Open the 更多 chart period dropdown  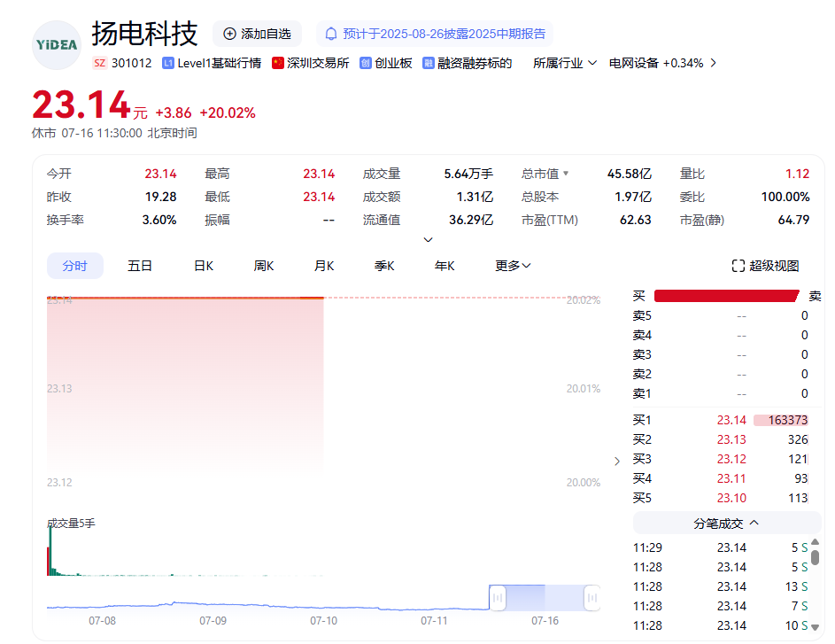tap(513, 266)
